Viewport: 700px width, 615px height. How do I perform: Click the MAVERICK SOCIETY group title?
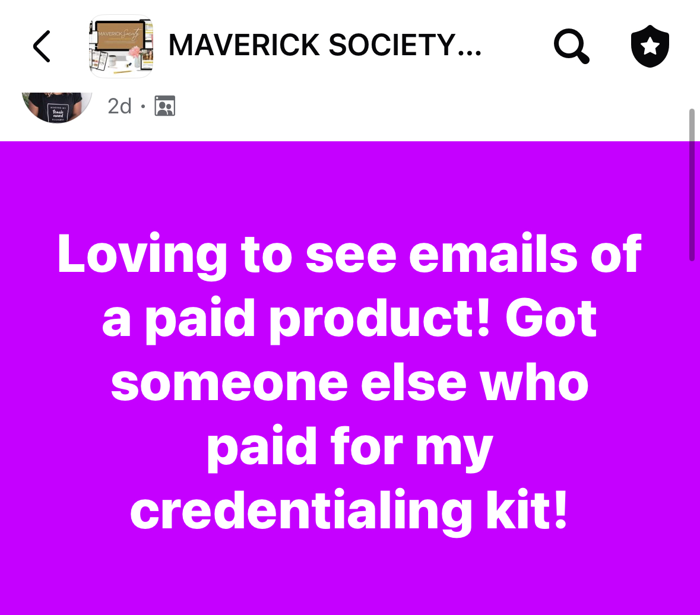[x=325, y=46]
